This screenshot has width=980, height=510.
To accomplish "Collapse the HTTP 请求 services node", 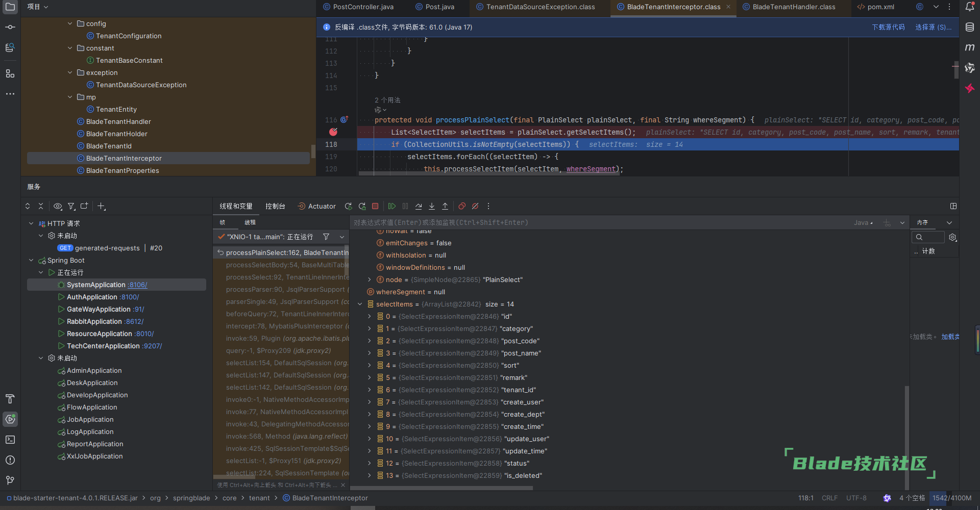I will coord(31,223).
